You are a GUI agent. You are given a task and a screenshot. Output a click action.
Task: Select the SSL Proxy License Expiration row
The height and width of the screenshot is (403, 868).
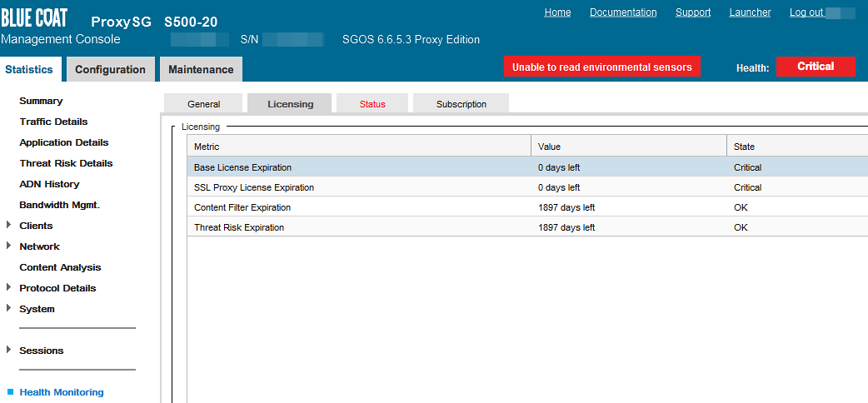(x=527, y=187)
